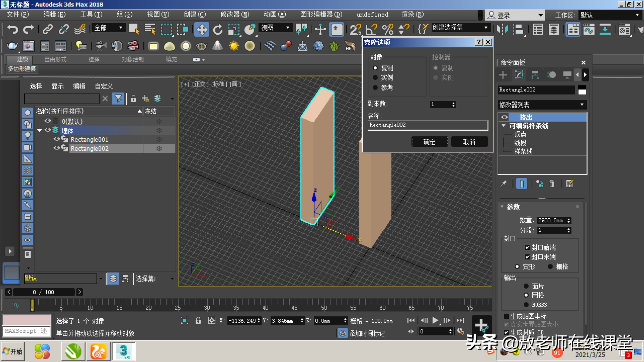Select the Select and Move tool
This screenshot has height=362, width=644.
point(202,29)
